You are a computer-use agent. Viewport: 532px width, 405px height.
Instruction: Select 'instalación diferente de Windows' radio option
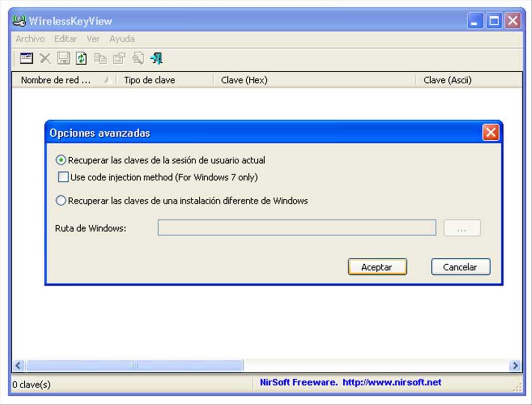61,200
